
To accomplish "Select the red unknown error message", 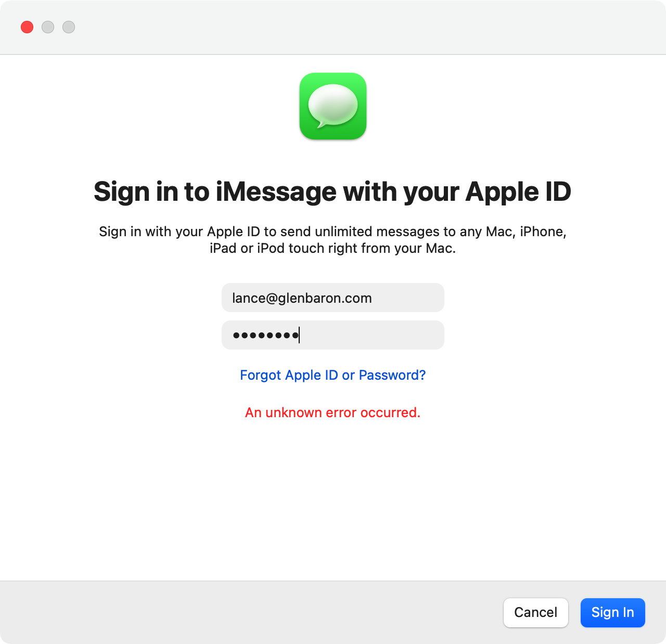I will tap(333, 413).
